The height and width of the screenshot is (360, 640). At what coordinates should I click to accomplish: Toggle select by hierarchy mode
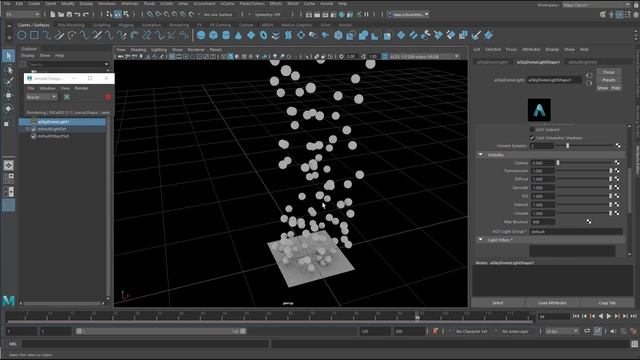pyautogui.click(x=109, y=14)
